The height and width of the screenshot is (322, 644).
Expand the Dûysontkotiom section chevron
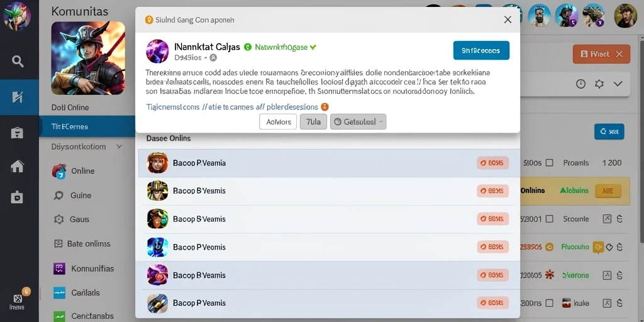119,146
